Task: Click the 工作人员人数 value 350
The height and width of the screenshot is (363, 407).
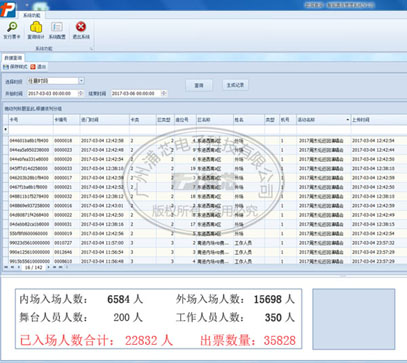Action: 273,317
